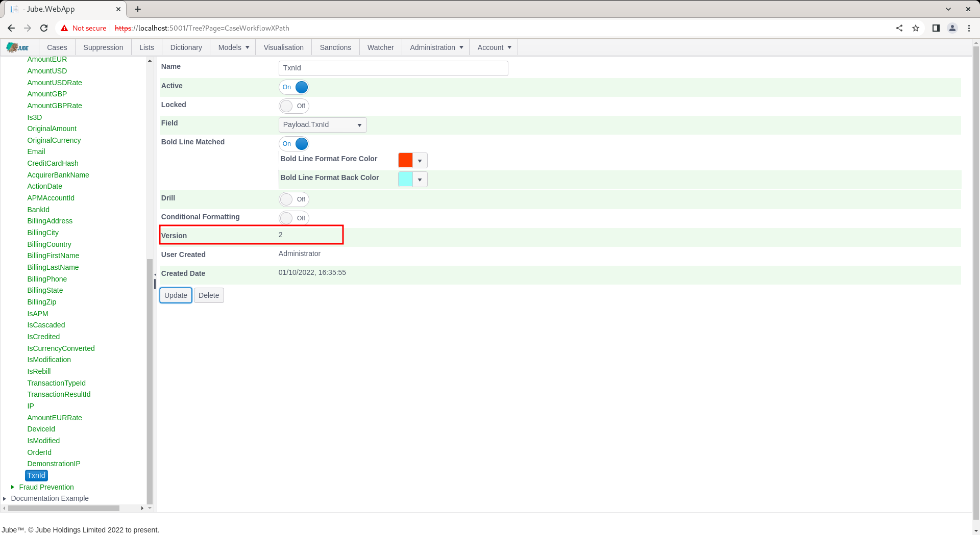Select Email in the tree
Screen dimensions: 980x535
tap(36, 151)
